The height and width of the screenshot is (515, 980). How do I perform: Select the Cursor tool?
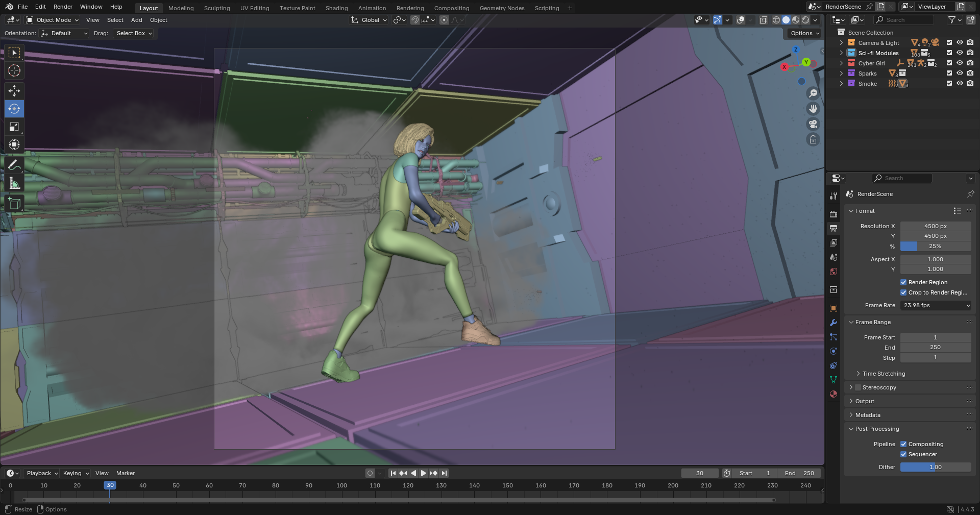click(x=14, y=70)
